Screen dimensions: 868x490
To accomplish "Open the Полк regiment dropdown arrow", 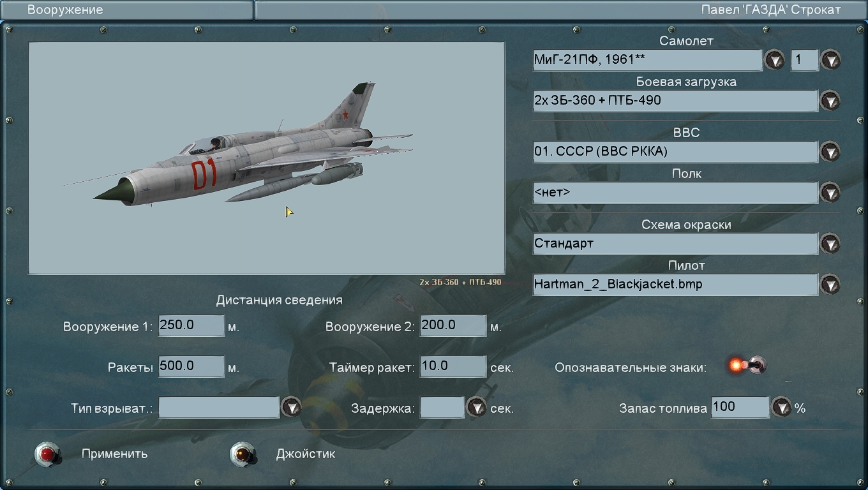I will point(830,193).
